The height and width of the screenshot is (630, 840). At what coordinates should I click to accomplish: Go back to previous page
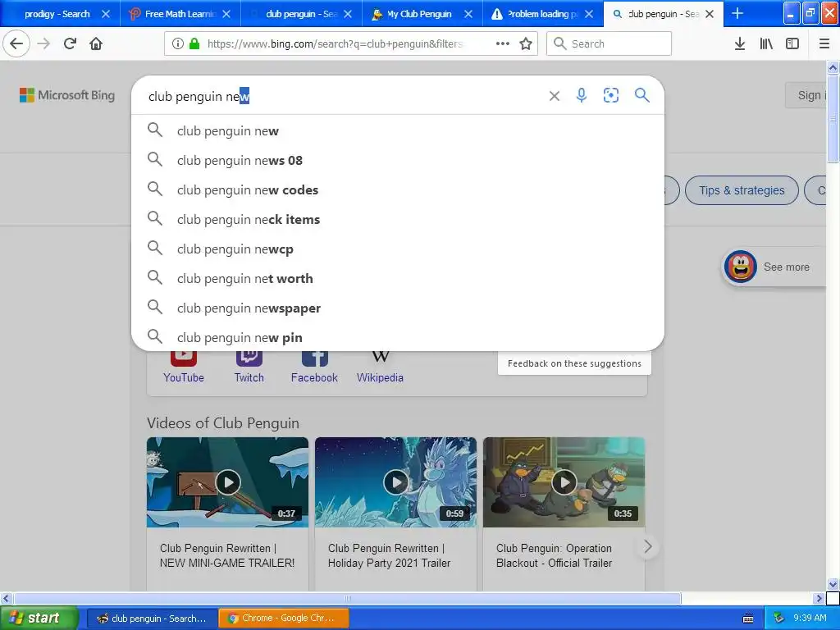pyautogui.click(x=16, y=44)
